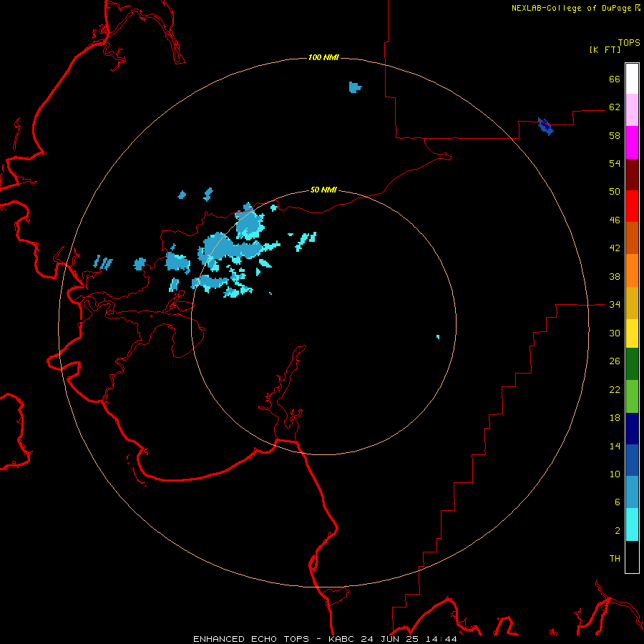Click the NEXLAB-College of DuPage text
The image size is (644, 644).
(x=571, y=8)
